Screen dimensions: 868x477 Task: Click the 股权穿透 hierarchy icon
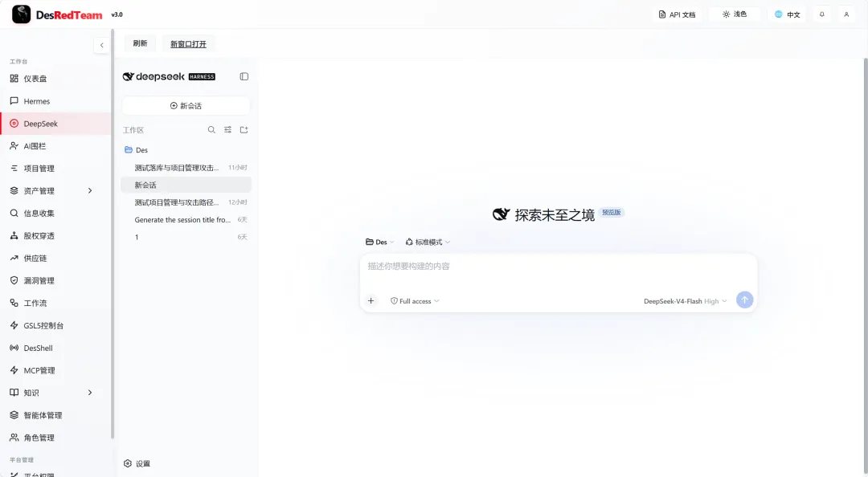click(x=14, y=236)
